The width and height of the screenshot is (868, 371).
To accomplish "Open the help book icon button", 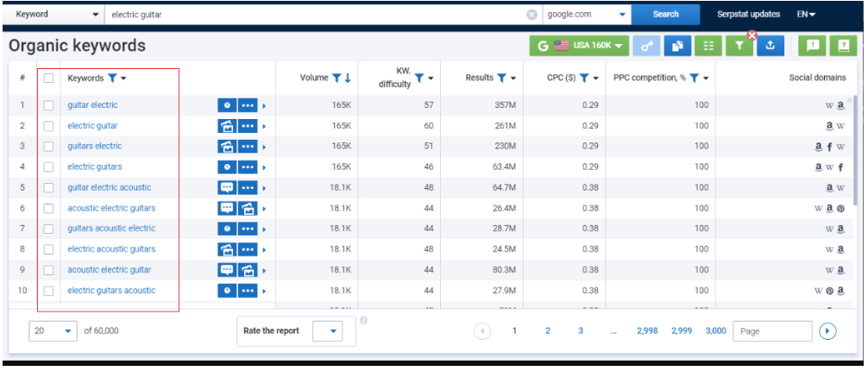I will pyautogui.click(x=843, y=47).
